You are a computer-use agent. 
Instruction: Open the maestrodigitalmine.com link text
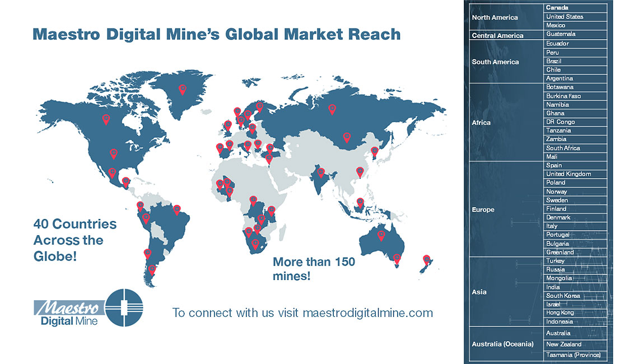click(x=368, y=313)
